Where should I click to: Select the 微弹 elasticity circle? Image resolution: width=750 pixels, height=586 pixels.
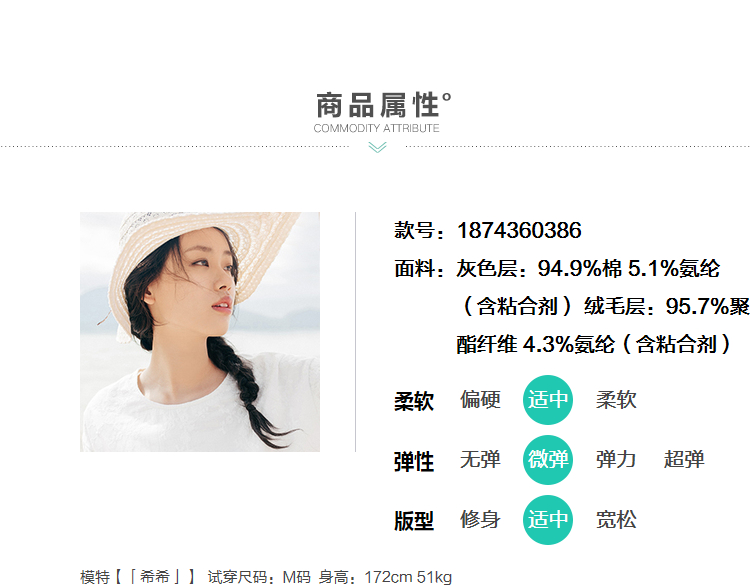click(x=548, y=460)
